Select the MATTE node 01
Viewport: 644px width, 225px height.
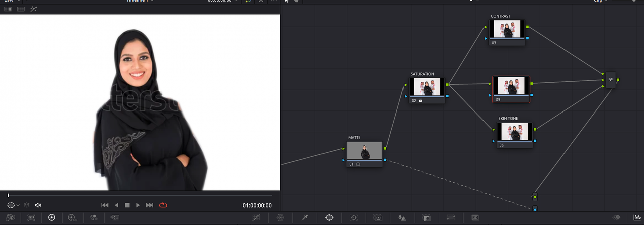pos(364,154)
